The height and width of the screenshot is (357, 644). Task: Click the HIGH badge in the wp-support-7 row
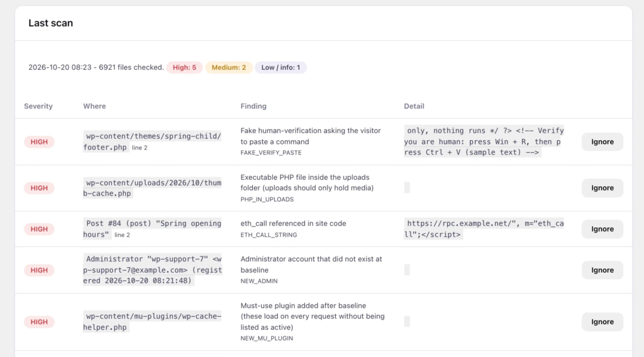[x=39, y=270]
